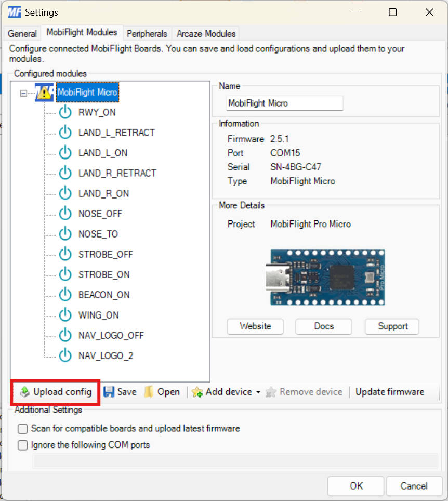
Task: Click the power icon beside STROBE_OFF
Action: pyautogui.click(x=65, y=254)
